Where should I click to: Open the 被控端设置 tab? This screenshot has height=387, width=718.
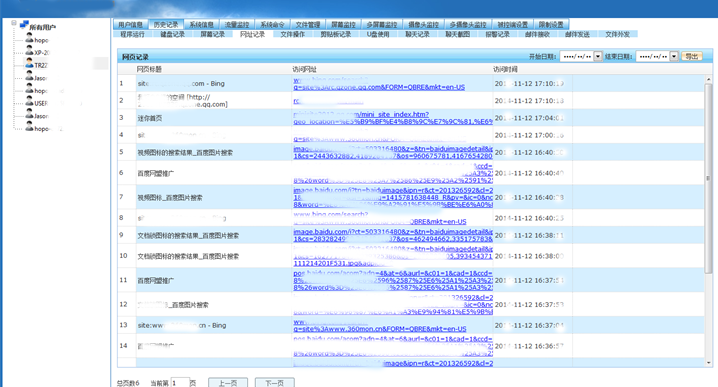512,25
